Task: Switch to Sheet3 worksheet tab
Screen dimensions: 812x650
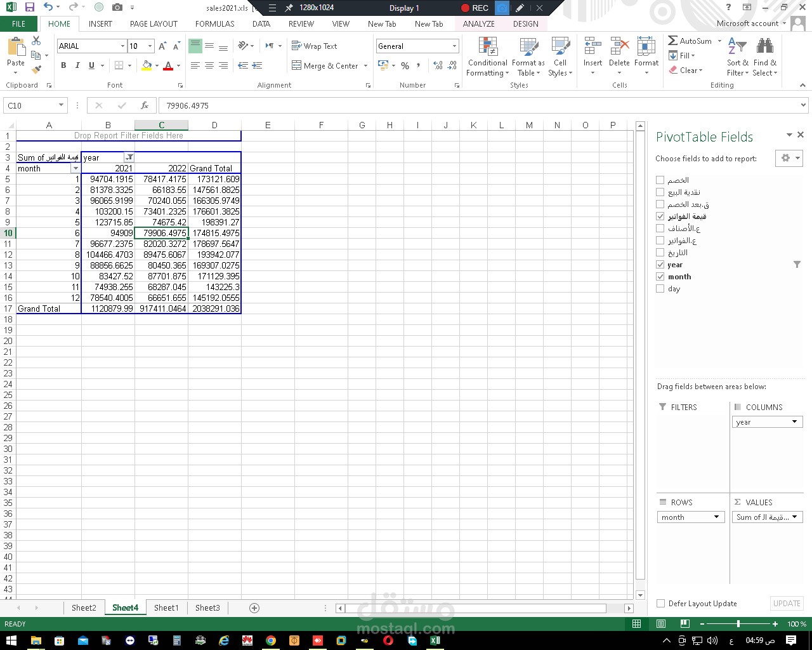Action: (207, 607)
